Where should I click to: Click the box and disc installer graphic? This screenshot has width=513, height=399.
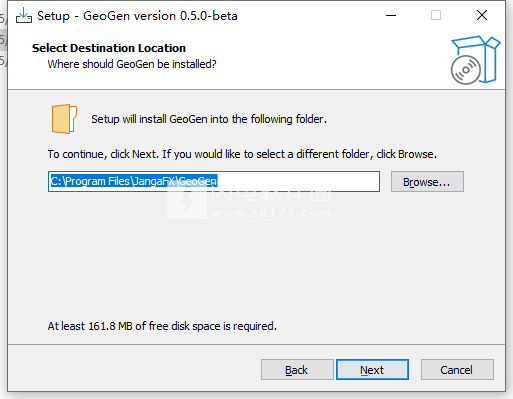[475, 60]
